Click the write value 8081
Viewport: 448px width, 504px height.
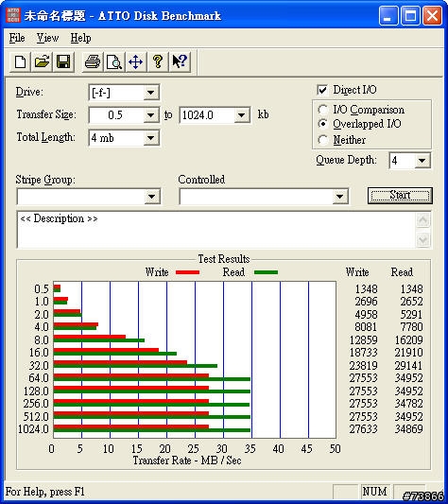[366, 327]
